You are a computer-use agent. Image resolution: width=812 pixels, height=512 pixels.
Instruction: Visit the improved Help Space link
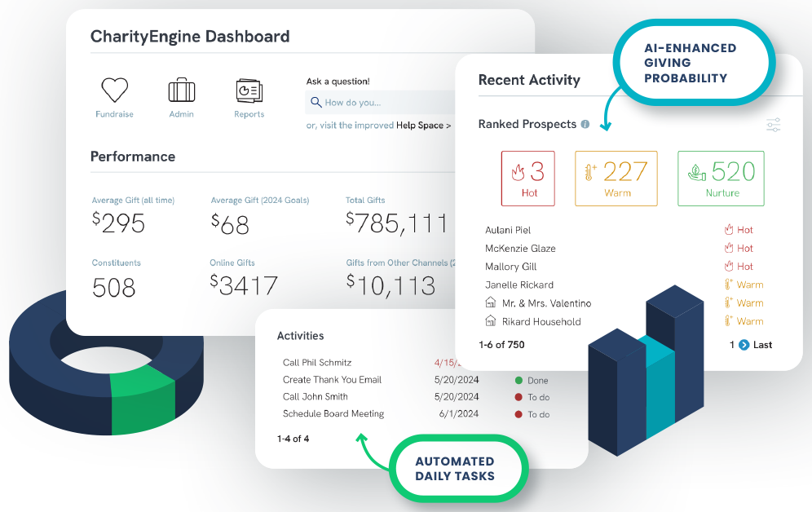point(423,126)
